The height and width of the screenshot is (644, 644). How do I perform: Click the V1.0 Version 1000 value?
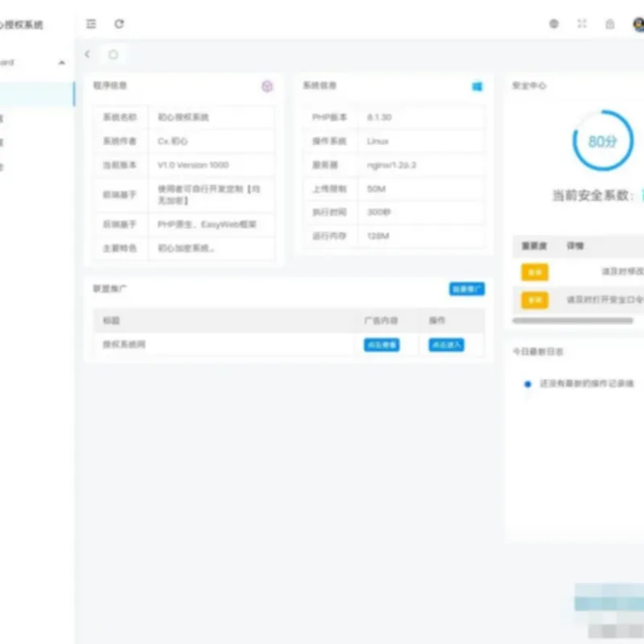click(193, 165)
